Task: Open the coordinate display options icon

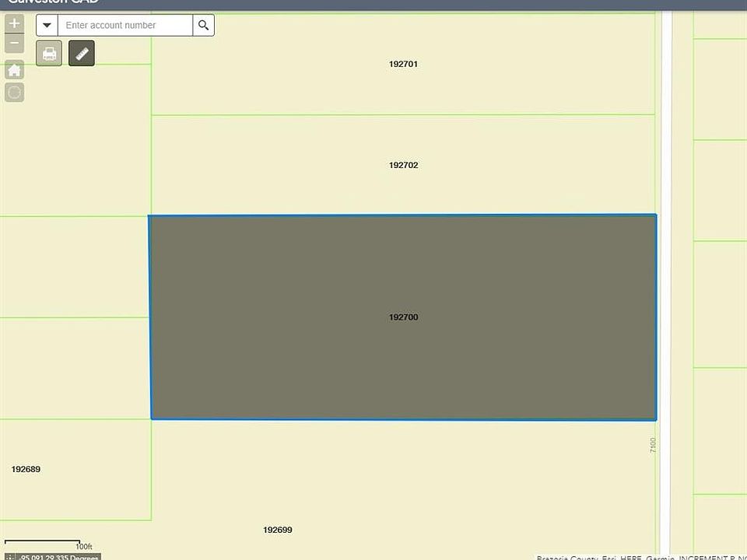Action: tap(10, 557)
